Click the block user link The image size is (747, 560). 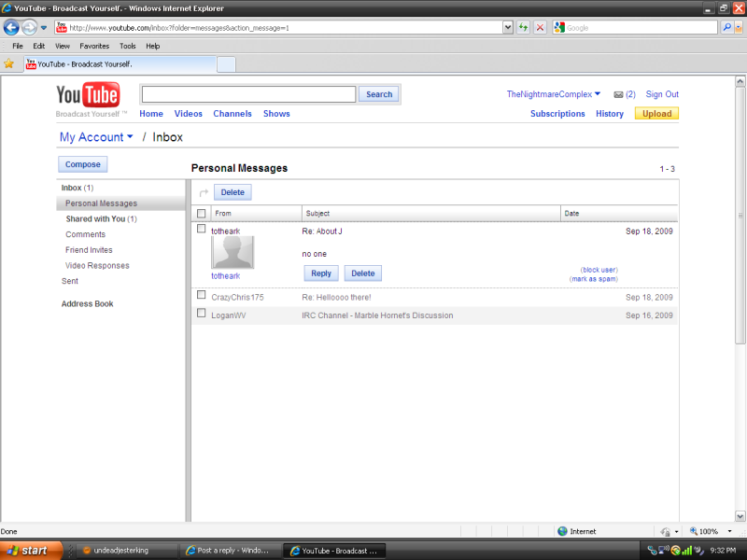599,270
